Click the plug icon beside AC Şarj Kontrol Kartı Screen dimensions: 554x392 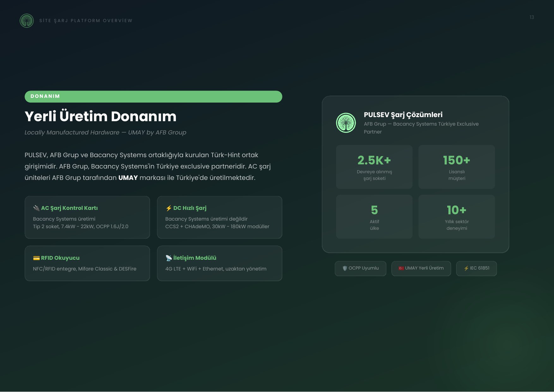[36, 208]
